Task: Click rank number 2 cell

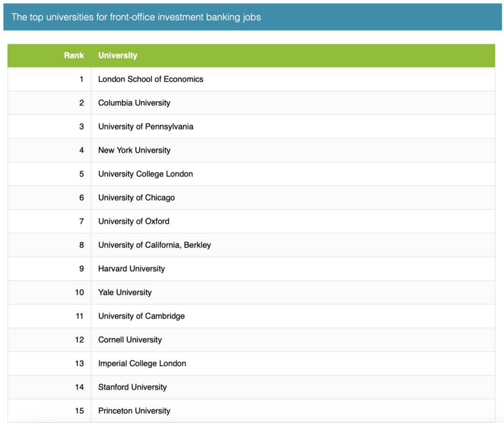Action: coord(49,103)
